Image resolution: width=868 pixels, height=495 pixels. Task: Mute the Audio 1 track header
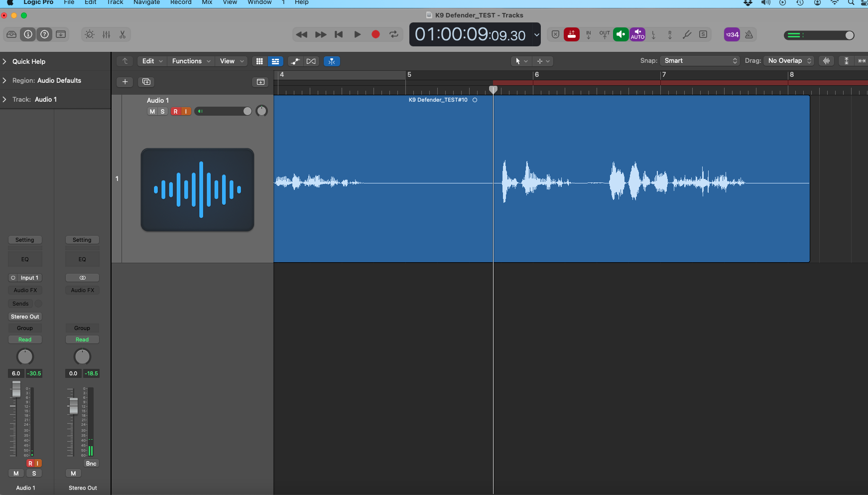click(x=152, y=111)
